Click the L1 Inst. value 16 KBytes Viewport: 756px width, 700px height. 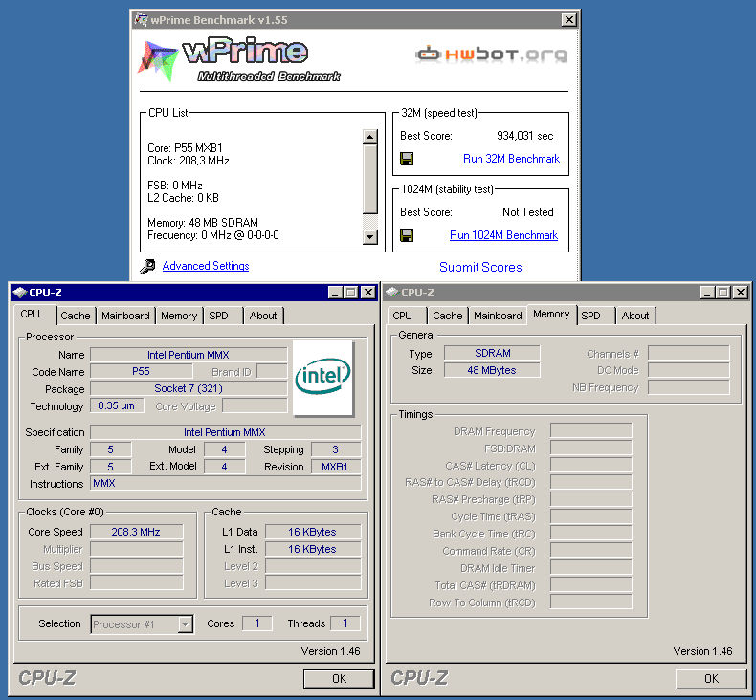(312, 549)
